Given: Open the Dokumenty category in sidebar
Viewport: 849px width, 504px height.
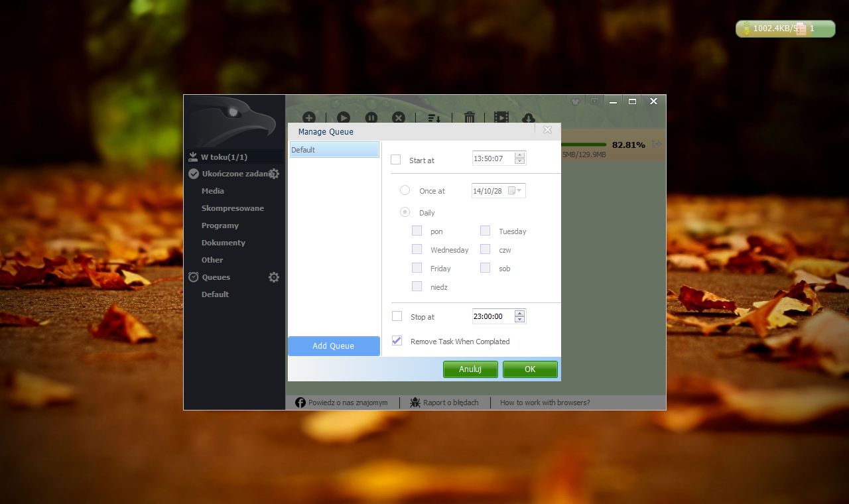Looking at the screenshot, I should [x=224, y=243].
